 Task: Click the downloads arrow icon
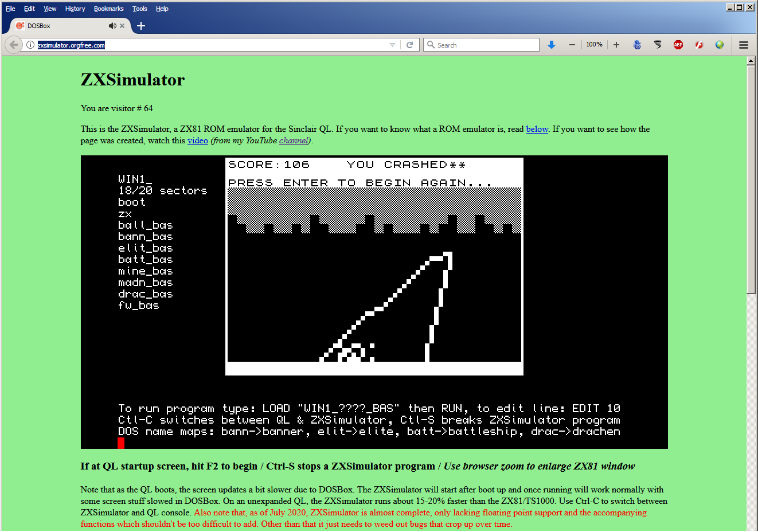tap(552, 45)
